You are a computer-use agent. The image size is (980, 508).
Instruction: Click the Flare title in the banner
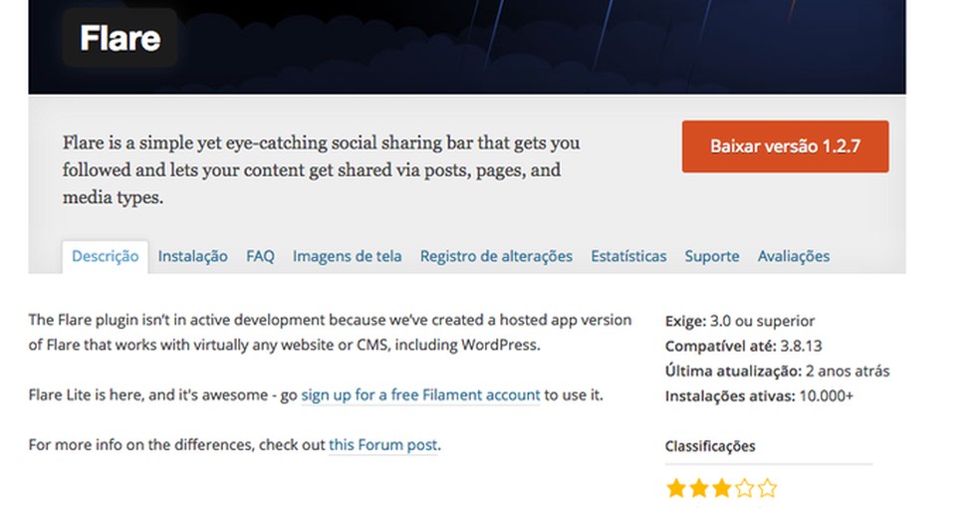[x=120, y=39]
